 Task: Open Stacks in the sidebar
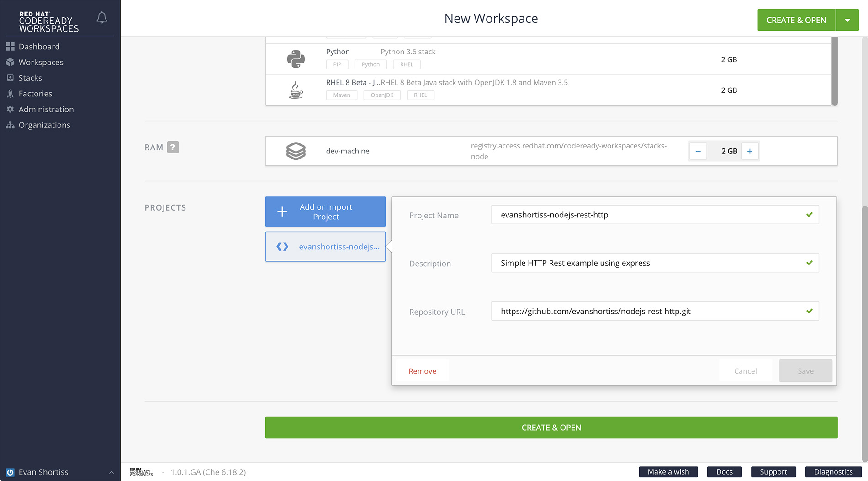[x=30, y=78]
